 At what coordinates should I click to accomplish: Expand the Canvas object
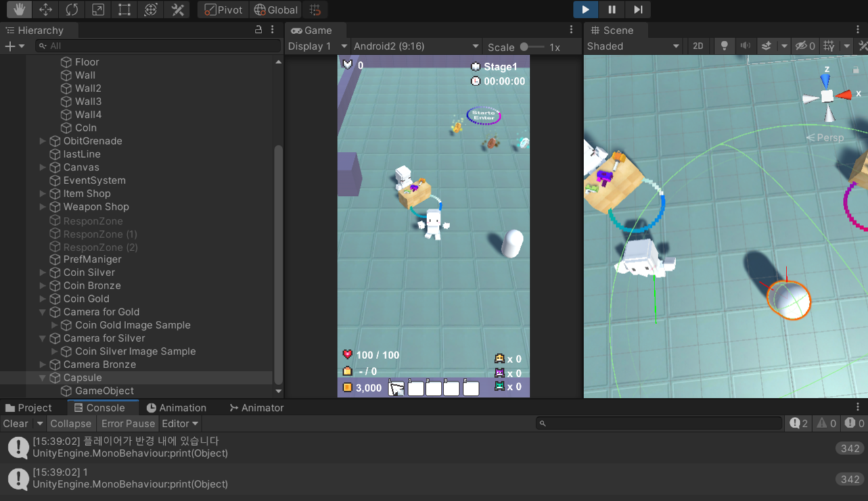[x=43, y=167]
